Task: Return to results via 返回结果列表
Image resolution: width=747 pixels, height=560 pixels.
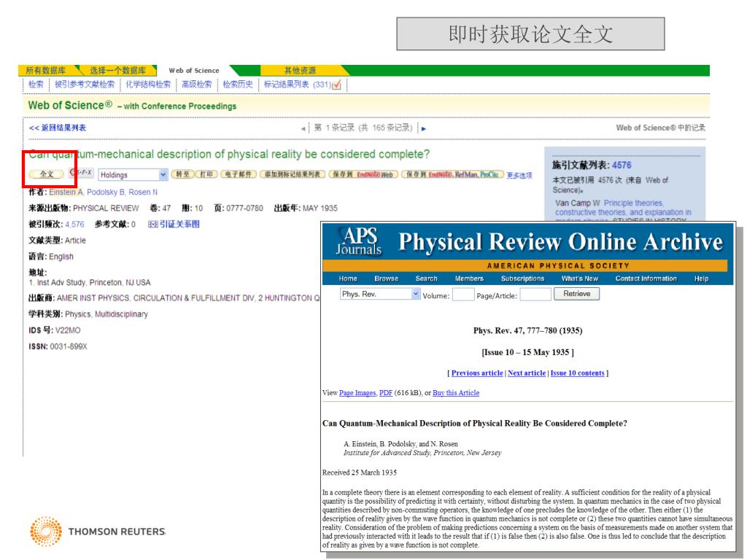Action: click(x=58, y=128)
